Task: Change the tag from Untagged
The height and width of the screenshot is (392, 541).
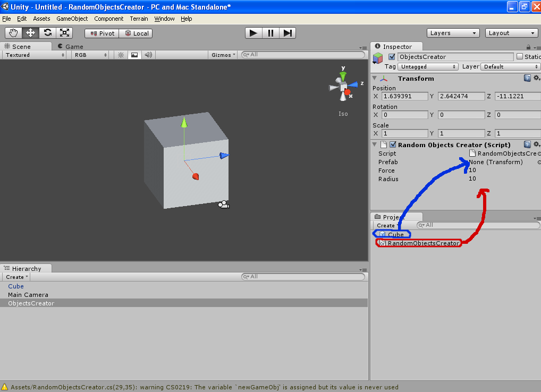Action: click(427, 66)
